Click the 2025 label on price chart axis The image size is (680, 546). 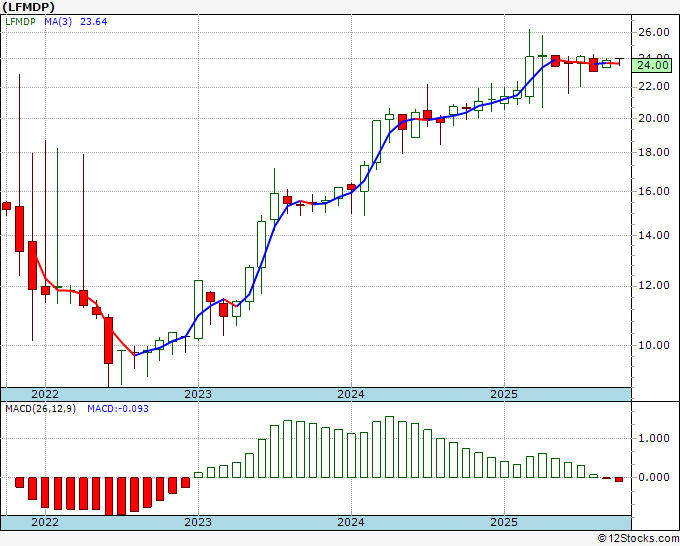click(504, 394)
